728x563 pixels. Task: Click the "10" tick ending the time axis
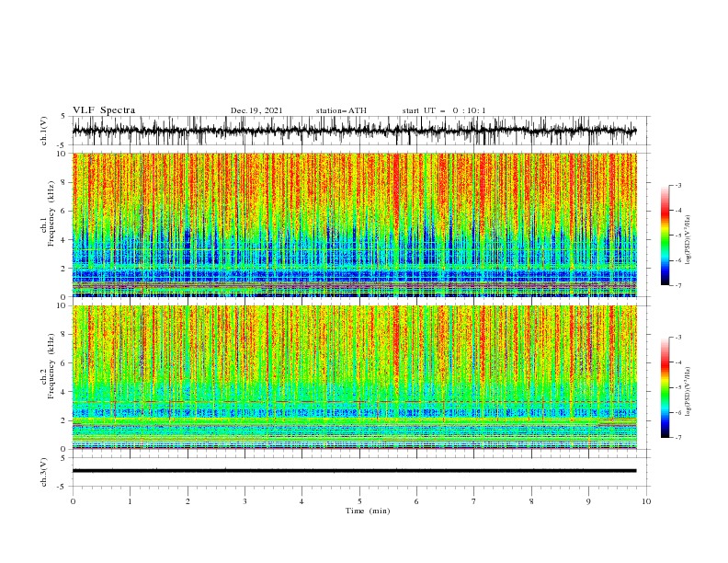(646, 501)
